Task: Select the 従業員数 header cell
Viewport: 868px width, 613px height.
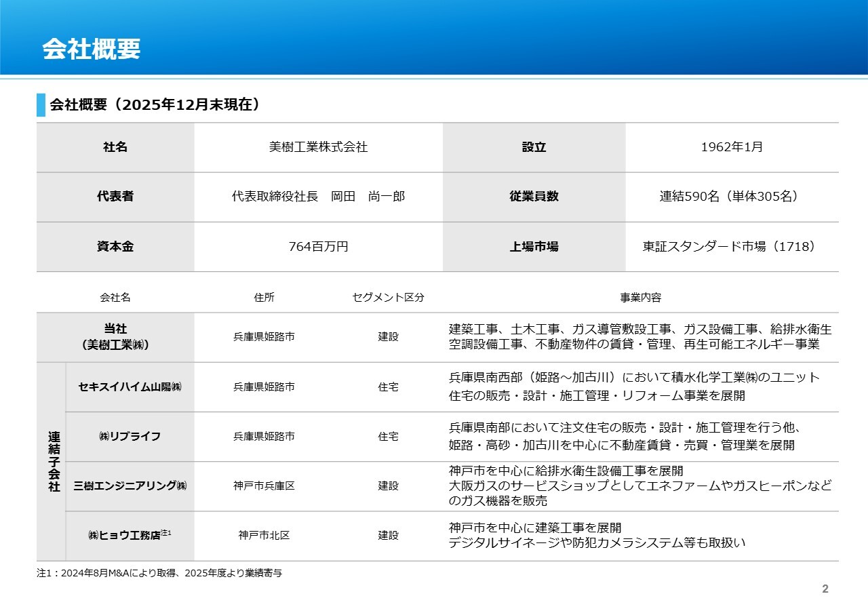Action: click(534, 197)
